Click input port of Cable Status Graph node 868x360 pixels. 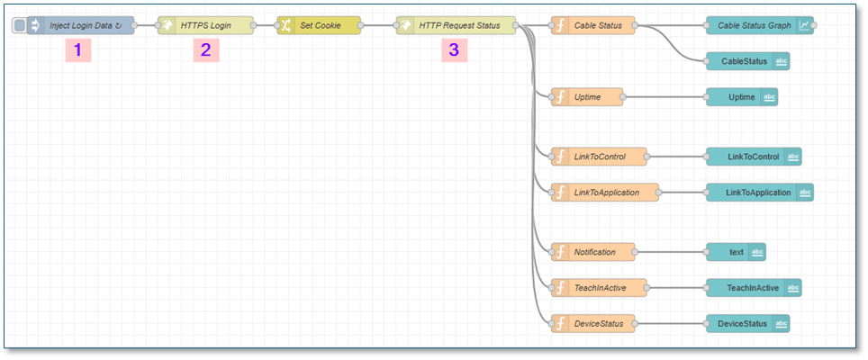706,25
